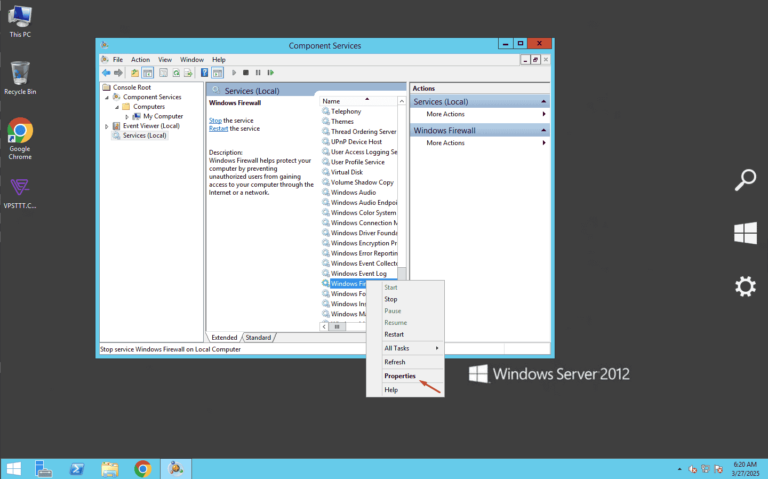Go back using the blue Back arrow
Image resolution: width=768 pixels, height=479 pixels.
106,72
